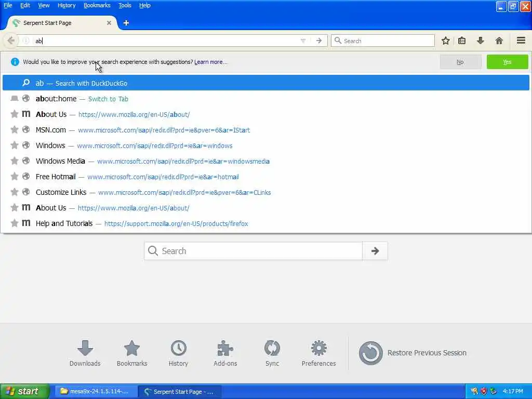The height and width of the screenshot is (399, 532).
Task: Select Customize Links bookmark suggestion
Action: (x=265, y=192)
